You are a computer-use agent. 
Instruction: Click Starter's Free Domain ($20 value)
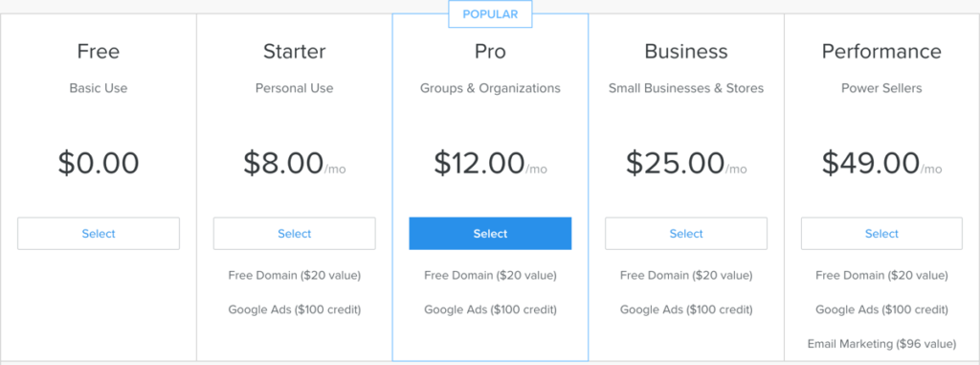click(x=295, y=276)
